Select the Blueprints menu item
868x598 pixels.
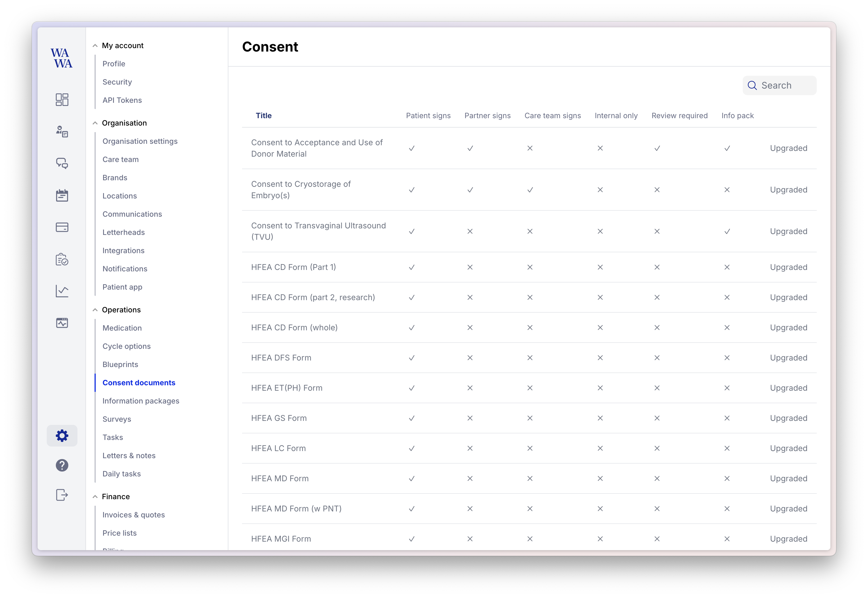click(x=120, y=364)
